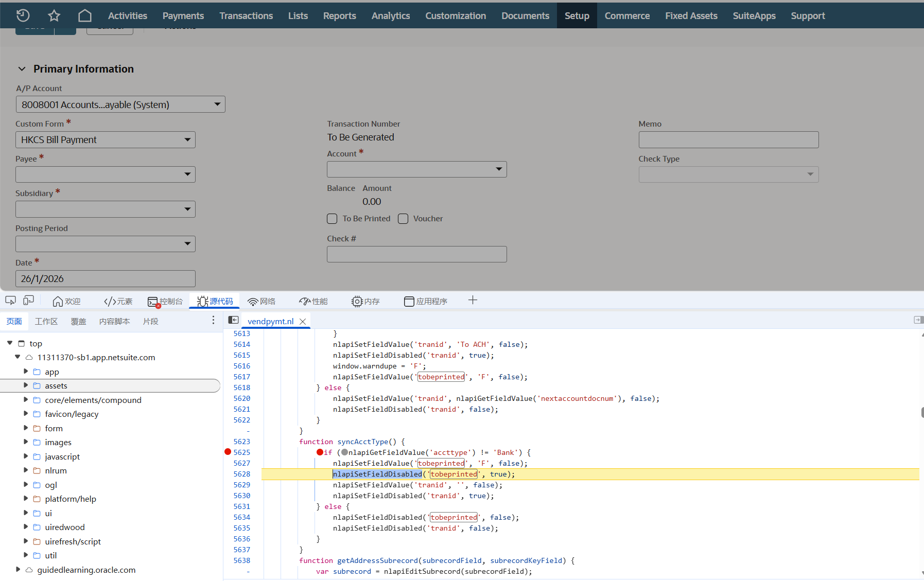
Task: Switch to the 内存 memory tab
Action: click(x=365, y=301)
